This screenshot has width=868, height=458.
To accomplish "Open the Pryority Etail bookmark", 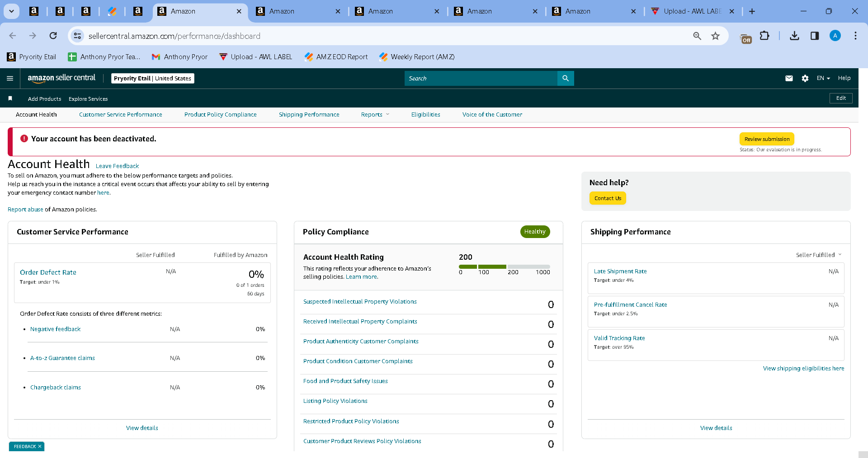I will coord(32,57).
